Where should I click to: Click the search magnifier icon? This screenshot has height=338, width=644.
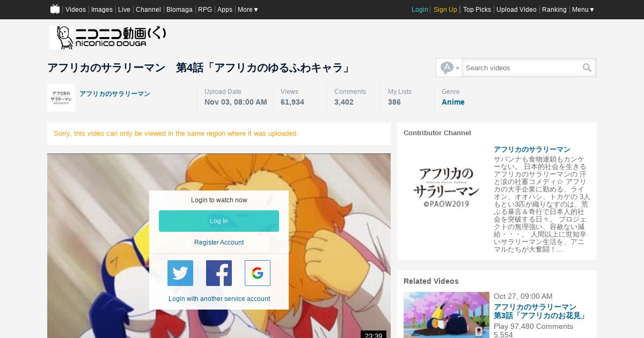[x=587, y=68]
